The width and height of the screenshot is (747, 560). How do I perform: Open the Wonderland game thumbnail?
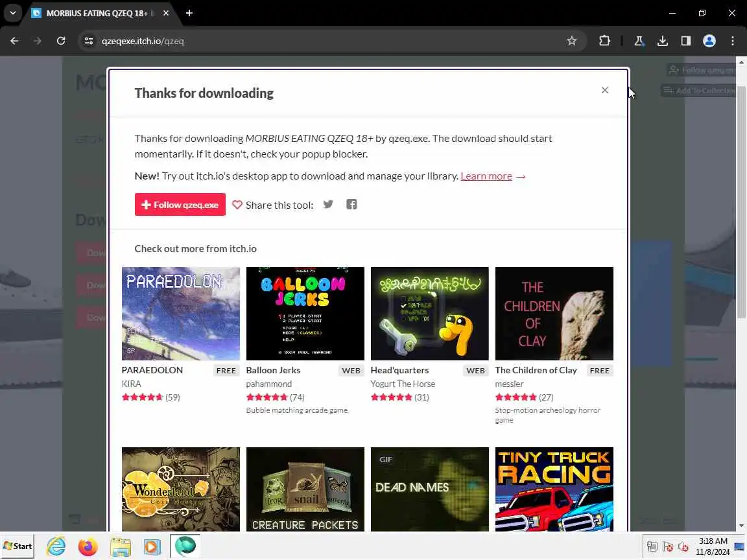180,489
